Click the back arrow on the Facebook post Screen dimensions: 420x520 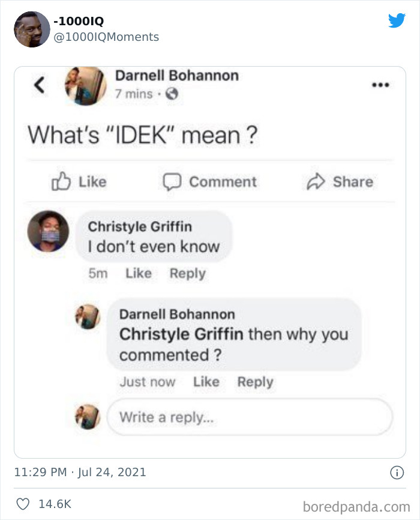[38, 85]
